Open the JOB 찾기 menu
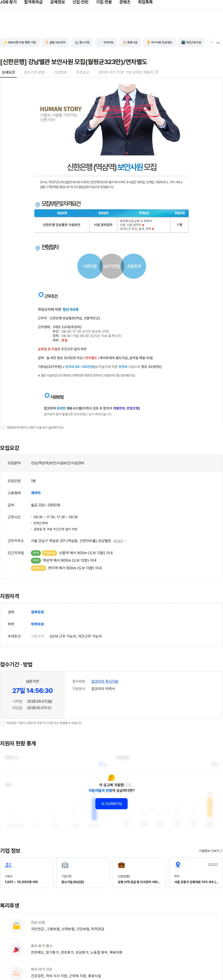 point(8,2)
